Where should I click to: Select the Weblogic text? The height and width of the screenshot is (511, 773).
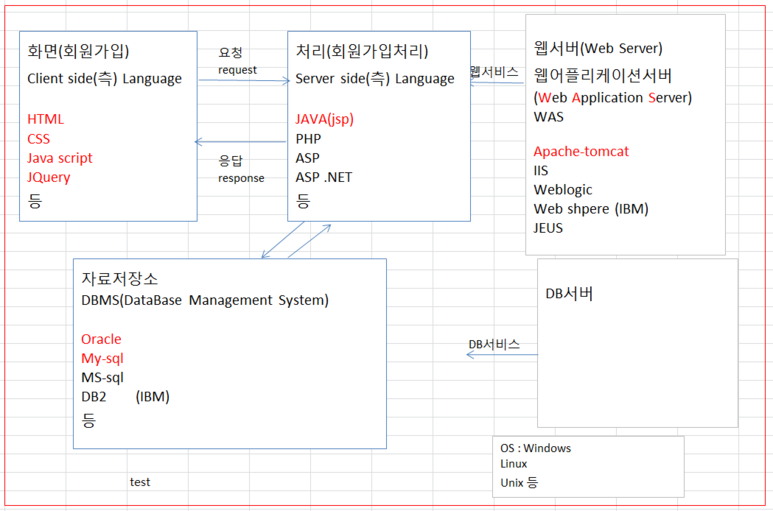click(x=562, y=190)
